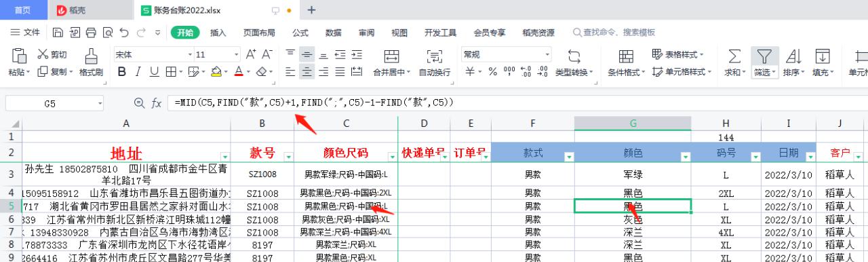Click the Underline formatting icon
868x262 pixels.
click(x=153, y=72)
